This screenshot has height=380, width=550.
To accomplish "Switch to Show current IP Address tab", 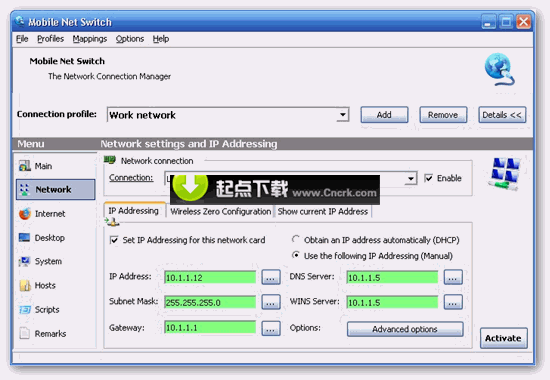I will coord(323,211).
